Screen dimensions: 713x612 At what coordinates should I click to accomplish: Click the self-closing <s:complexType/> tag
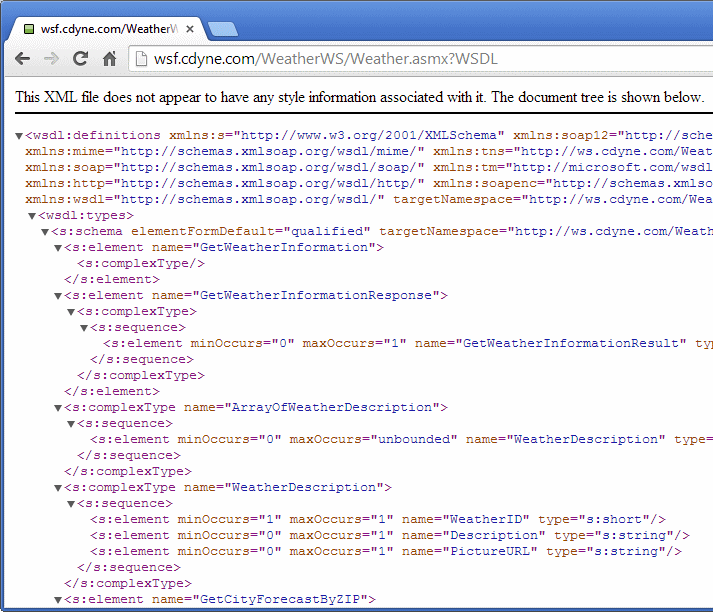tap(141, 264)
